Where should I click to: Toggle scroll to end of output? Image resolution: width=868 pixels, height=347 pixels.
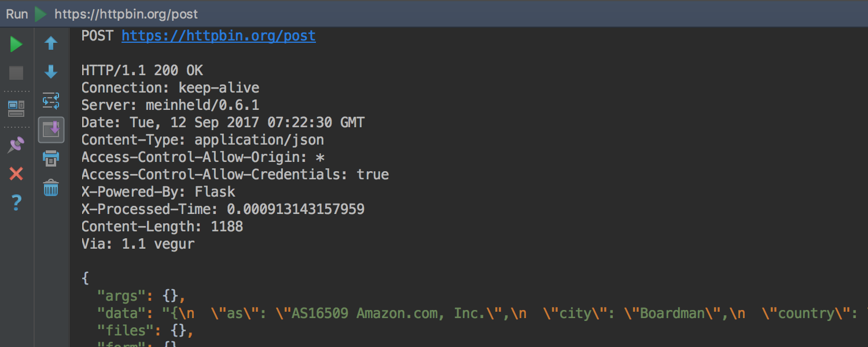pos(51,130)
